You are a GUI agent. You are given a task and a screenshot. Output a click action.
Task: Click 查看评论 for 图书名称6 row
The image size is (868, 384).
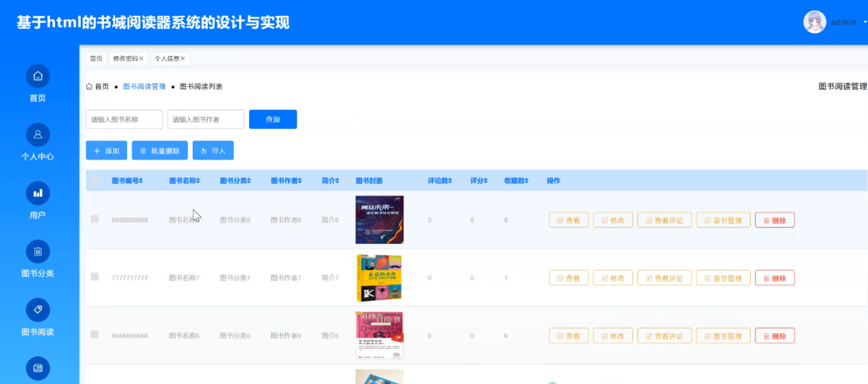coord(664,336)
